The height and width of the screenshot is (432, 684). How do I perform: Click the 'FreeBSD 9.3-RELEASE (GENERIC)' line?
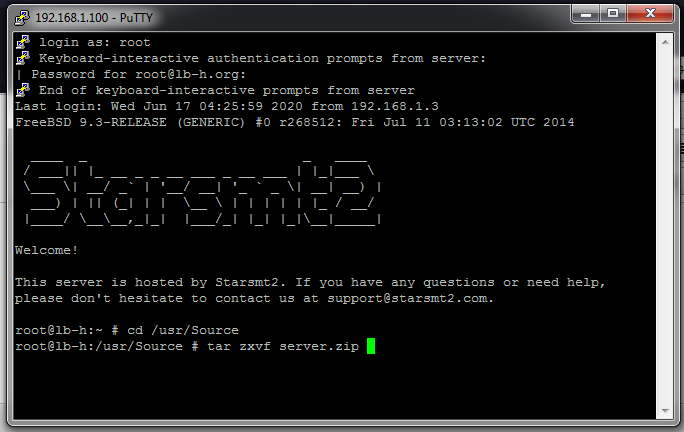pyautogui.click(x=295, y=122)
